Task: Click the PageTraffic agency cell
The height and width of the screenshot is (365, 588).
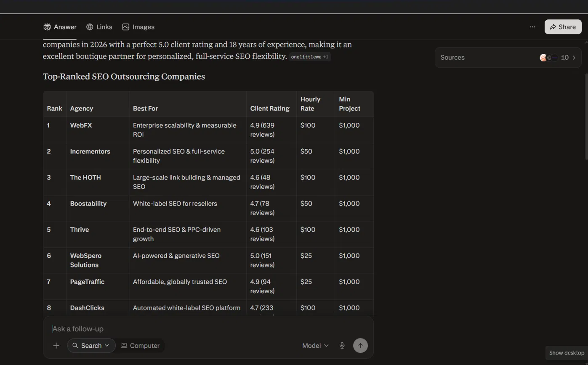Action: [98, 286]
